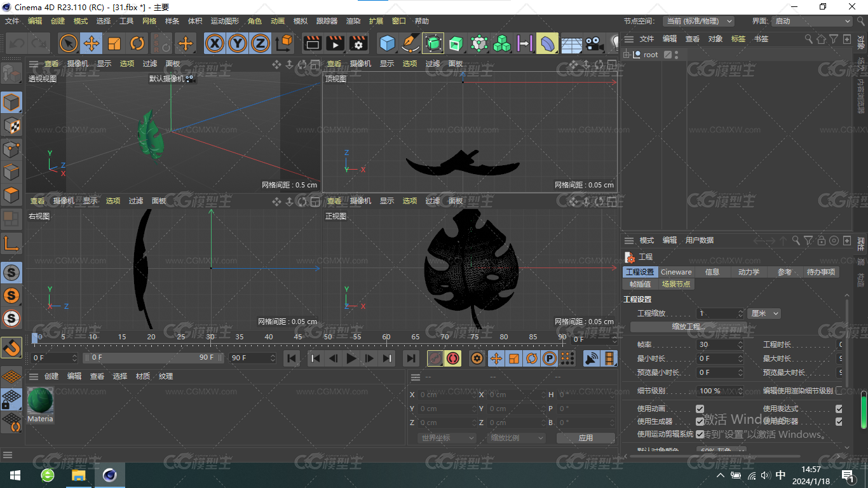
Task: Render to Picture Viewer icon
Action: coord(336,43)
